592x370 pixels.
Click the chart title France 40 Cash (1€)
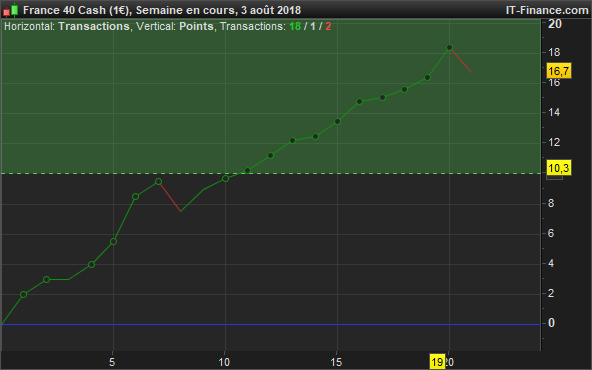pos(76,10)
